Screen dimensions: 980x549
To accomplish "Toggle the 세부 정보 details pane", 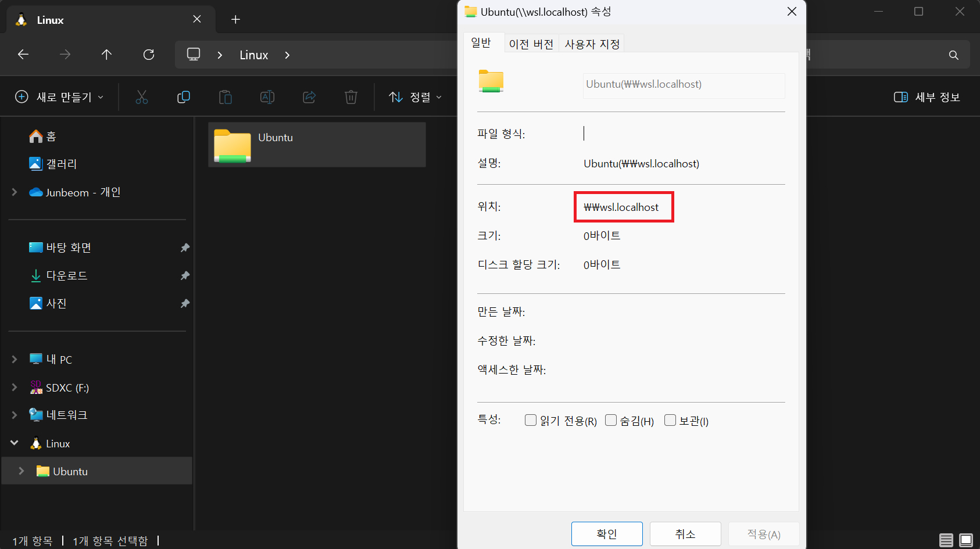I will [927, 97].
